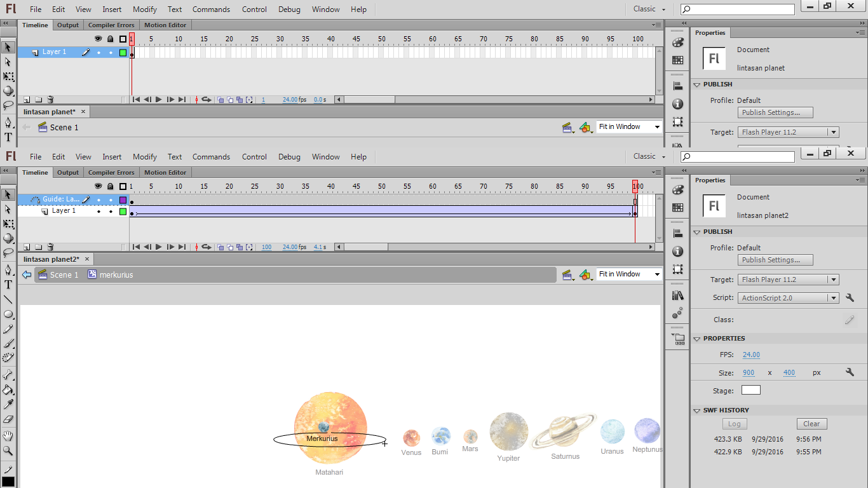Activate the Hand tool
This screenshot has width=868, height=488.
coord(8,436)
